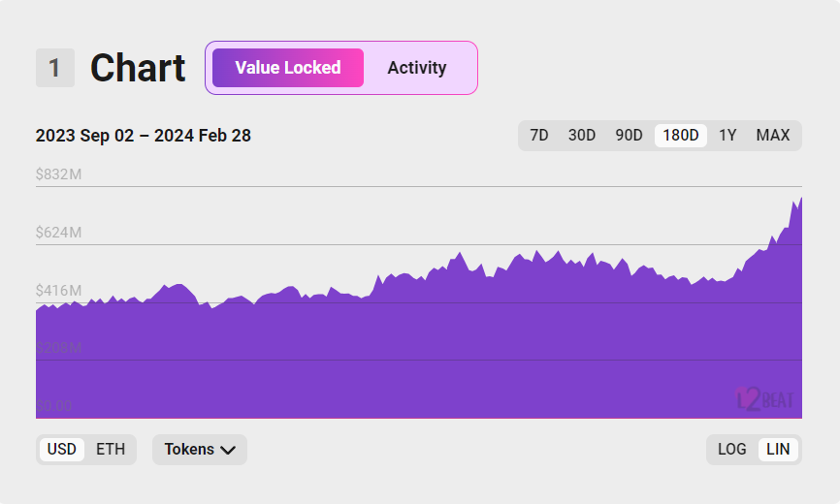840x504 pixels.
Task: Click the section number 1 badge
Action: (x=55, y=68)
